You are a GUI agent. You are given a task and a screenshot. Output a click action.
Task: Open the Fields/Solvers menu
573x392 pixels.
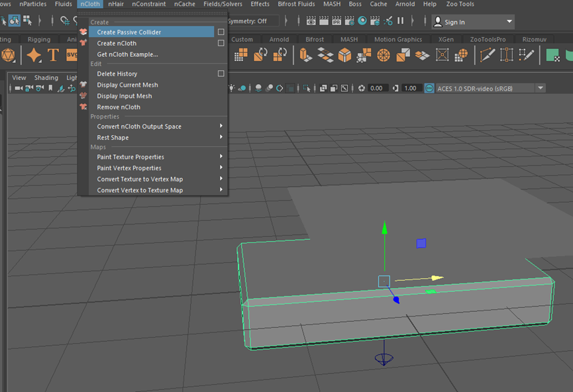pos(223,4)
